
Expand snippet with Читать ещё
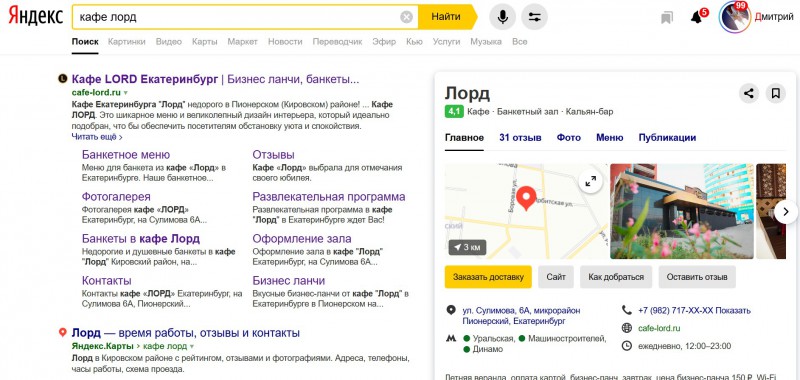97,137
